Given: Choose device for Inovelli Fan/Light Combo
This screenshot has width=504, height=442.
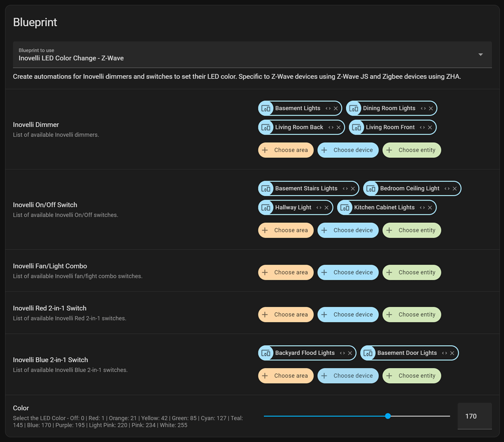Looking at the screenshot, I should pos(348,273).
